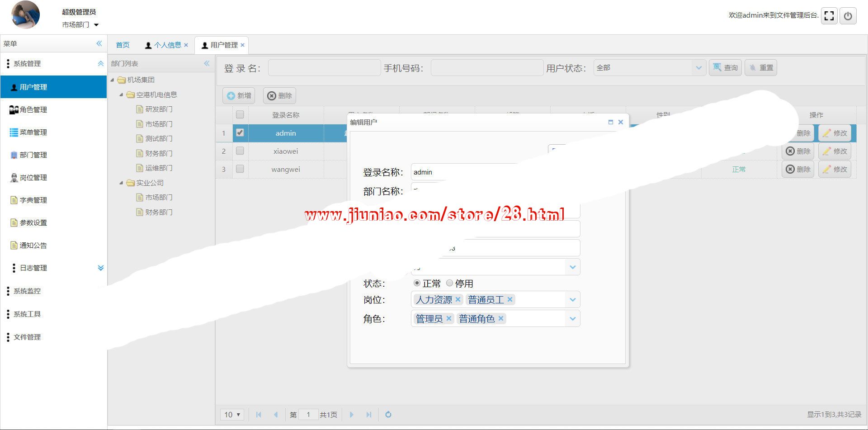Click the 新增 add button
The width and height of the screenshot is (868, 430).
coord(239,95)
